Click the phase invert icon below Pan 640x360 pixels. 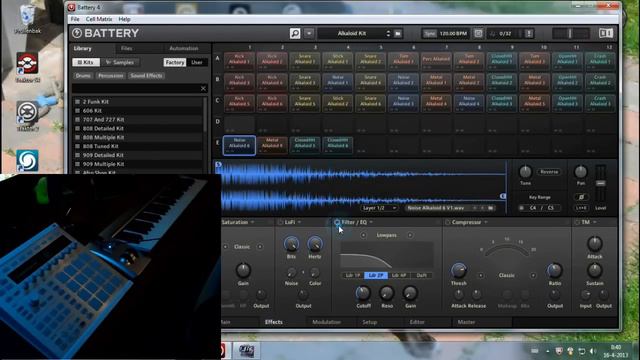(581, 197)
